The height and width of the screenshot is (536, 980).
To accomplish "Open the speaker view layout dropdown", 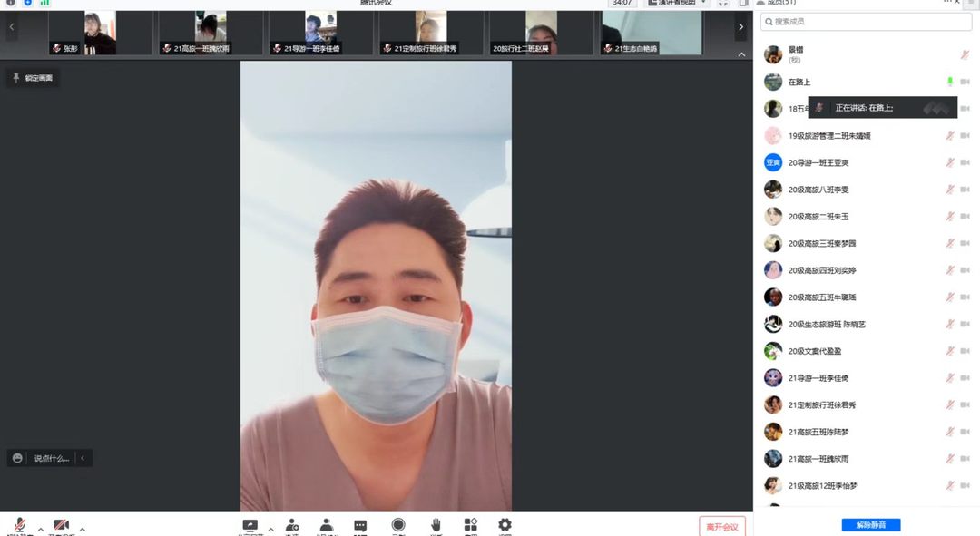I will pyautogui.click(x=677, y=3).
